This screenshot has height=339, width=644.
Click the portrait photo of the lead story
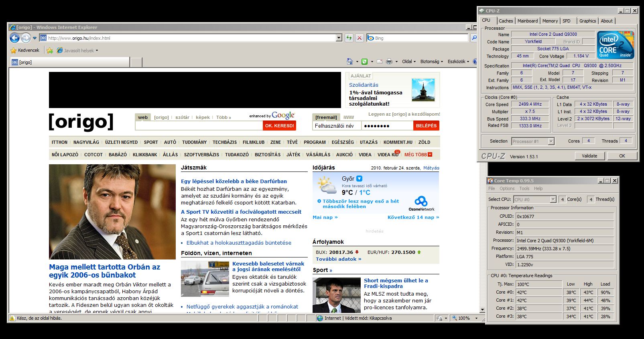(x=112, y=212)
